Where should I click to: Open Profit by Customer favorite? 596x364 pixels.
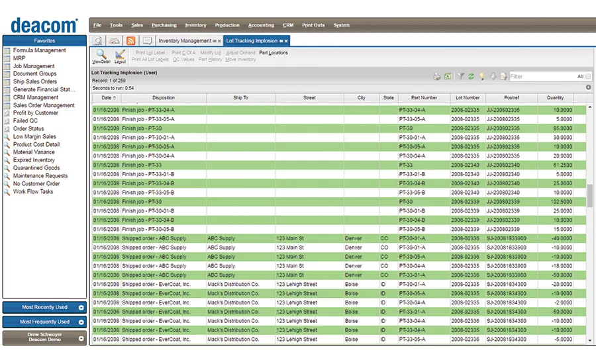pos(36,113)
